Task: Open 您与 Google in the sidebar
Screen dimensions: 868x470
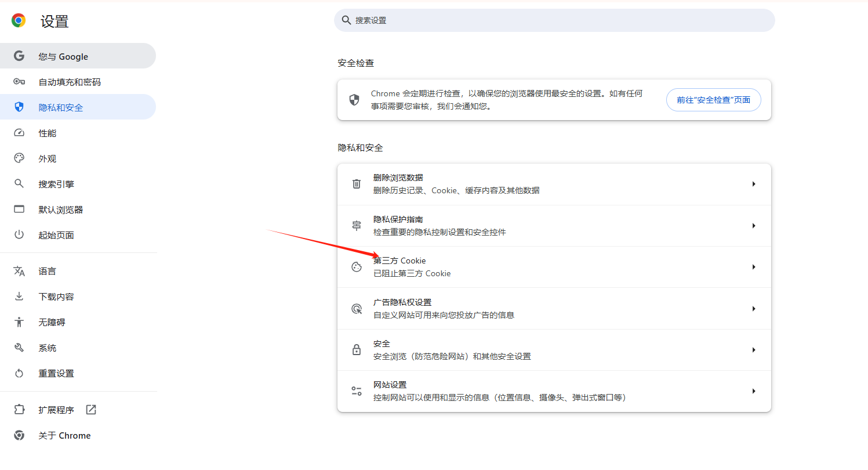Action: point(78,56)
